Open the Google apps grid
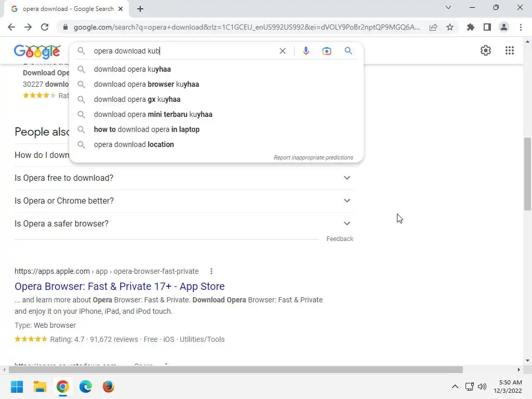 [509, 50]
